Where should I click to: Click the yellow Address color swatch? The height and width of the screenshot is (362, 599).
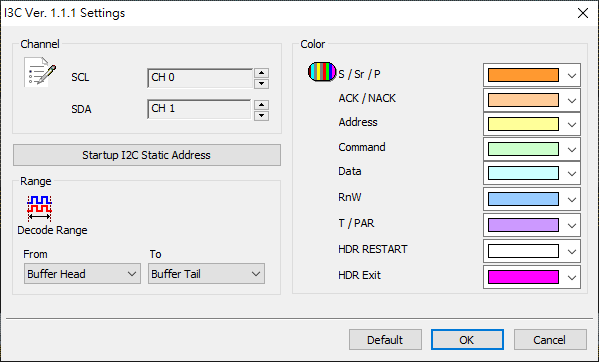tap(523, 124)
